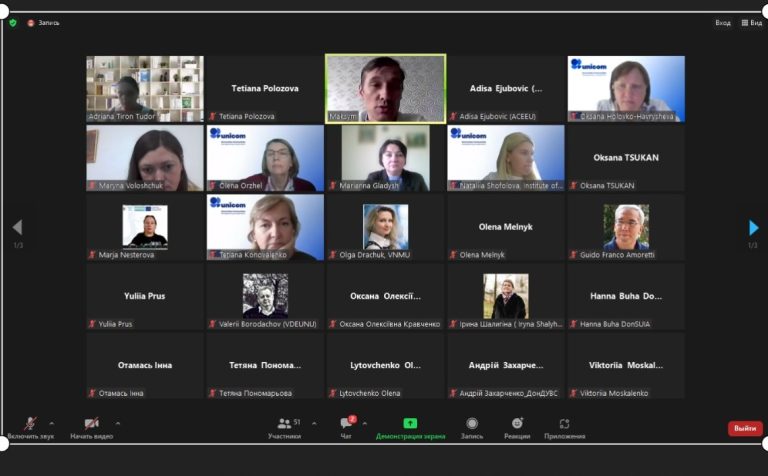Expand audio options arrow beside microphone
The image size is (768, 476).
click(52, 423)
